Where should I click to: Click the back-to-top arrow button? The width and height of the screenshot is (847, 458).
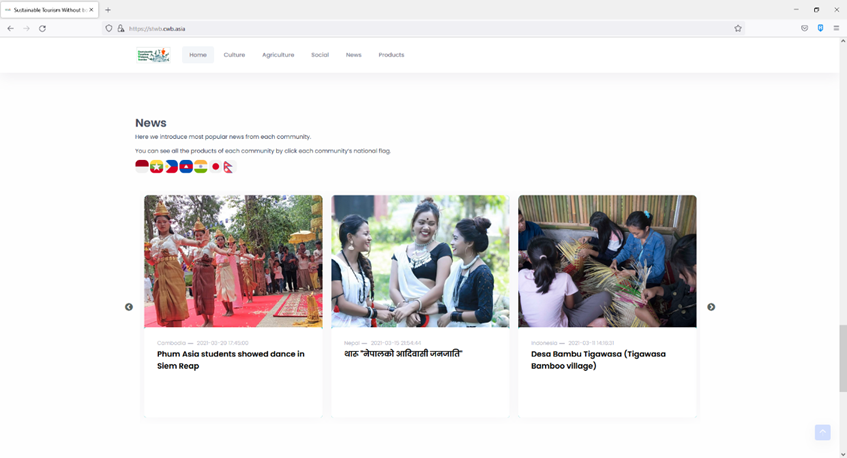(x=823, y=432)
